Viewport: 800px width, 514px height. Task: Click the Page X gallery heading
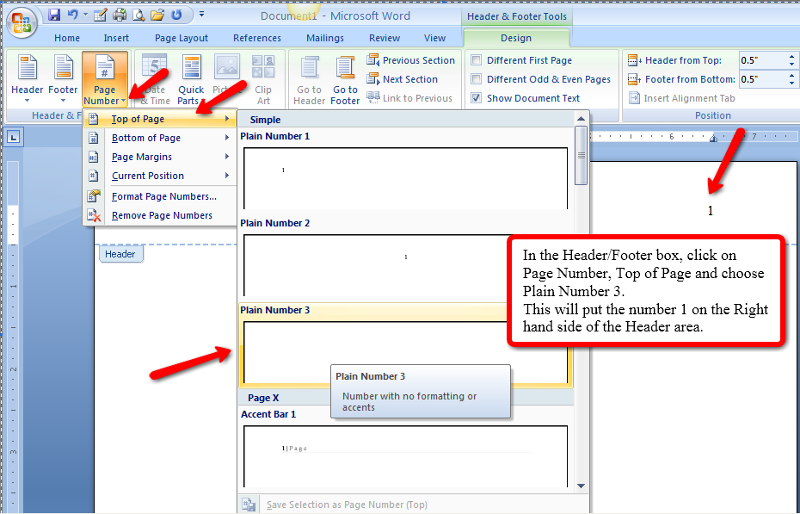tap(263, 398)
